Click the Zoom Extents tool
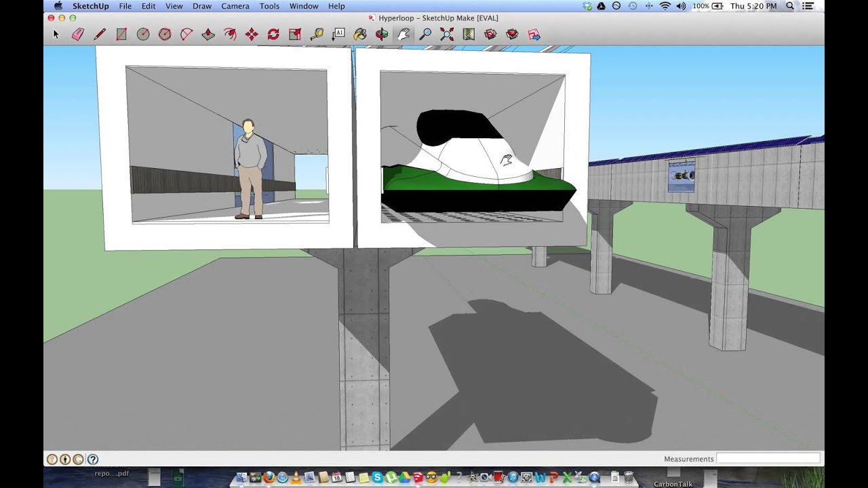This screenshot has width=868, height=488. click(447, 34)
